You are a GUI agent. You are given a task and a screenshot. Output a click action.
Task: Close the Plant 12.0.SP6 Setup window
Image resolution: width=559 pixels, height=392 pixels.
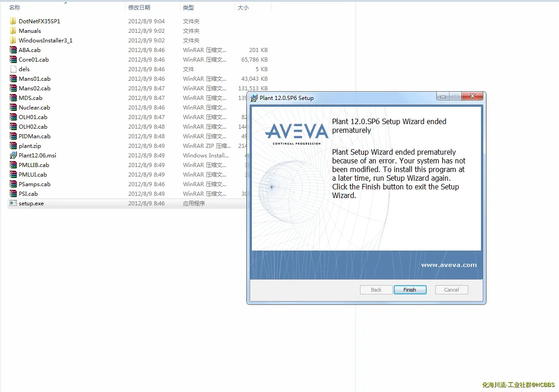point(472,96)
